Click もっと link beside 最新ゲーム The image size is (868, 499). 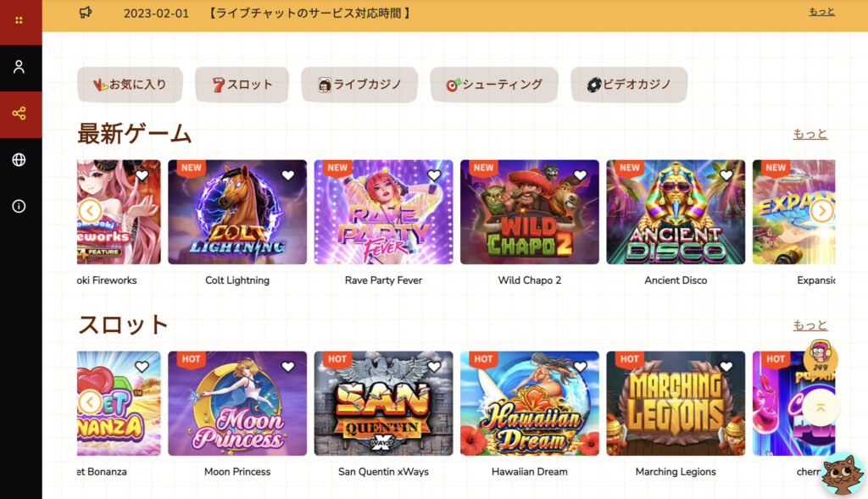point(810,133)
